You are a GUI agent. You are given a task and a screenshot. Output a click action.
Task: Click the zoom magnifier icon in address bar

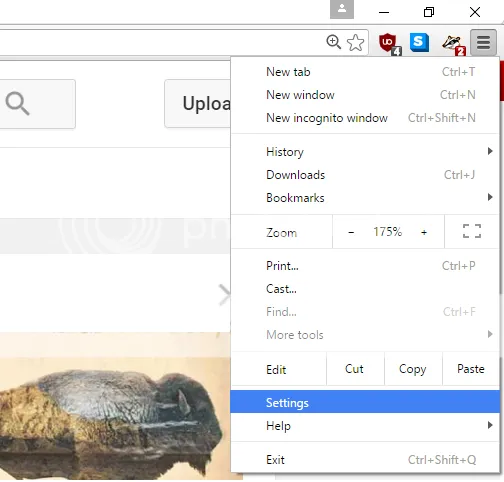pos(333,42)
